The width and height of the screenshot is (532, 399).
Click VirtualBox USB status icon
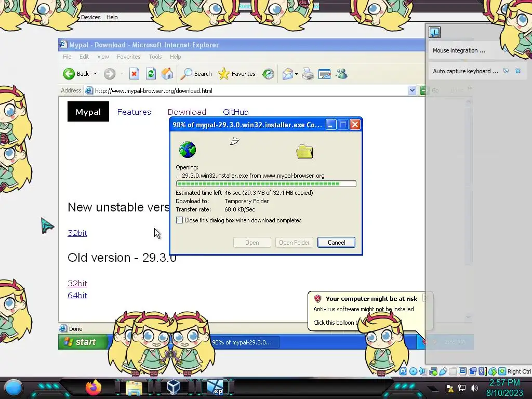[x=443, y=371]
